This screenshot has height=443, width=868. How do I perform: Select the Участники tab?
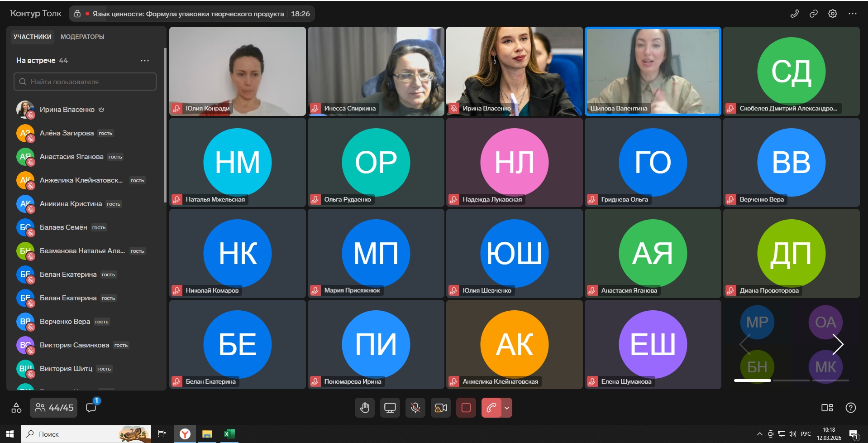pos(32,37)
